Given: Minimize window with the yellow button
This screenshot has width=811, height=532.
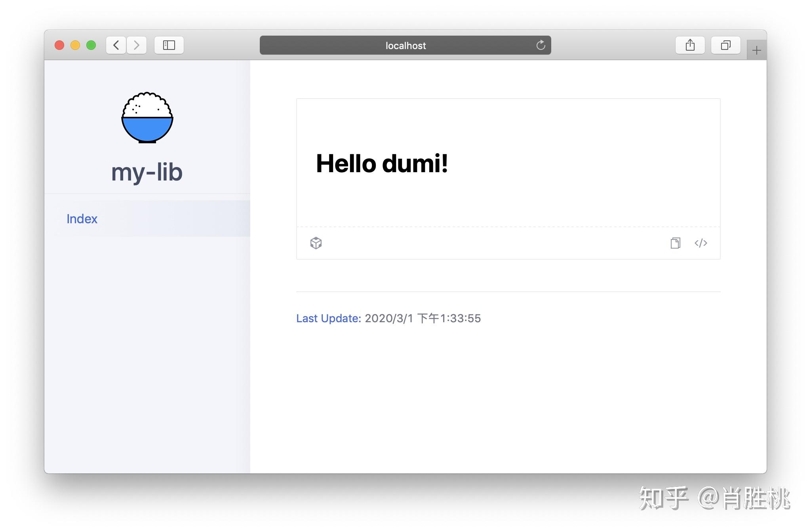Looking at the screenshot, I should [x=75, y=45].
